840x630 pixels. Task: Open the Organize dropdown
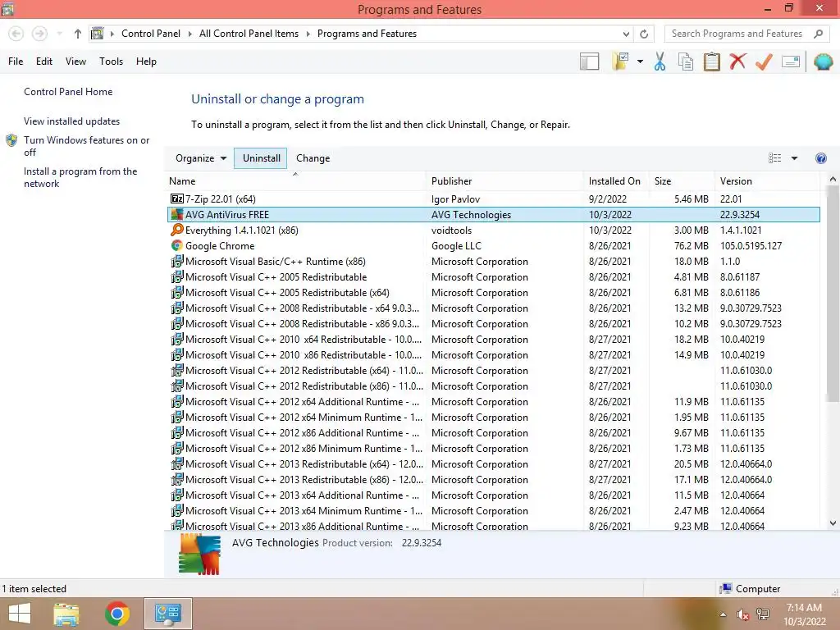(x=201, y=158)
